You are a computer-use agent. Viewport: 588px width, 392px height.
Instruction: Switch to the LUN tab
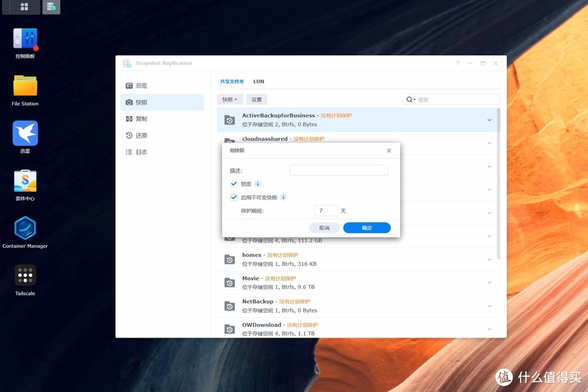coord(259,82)
